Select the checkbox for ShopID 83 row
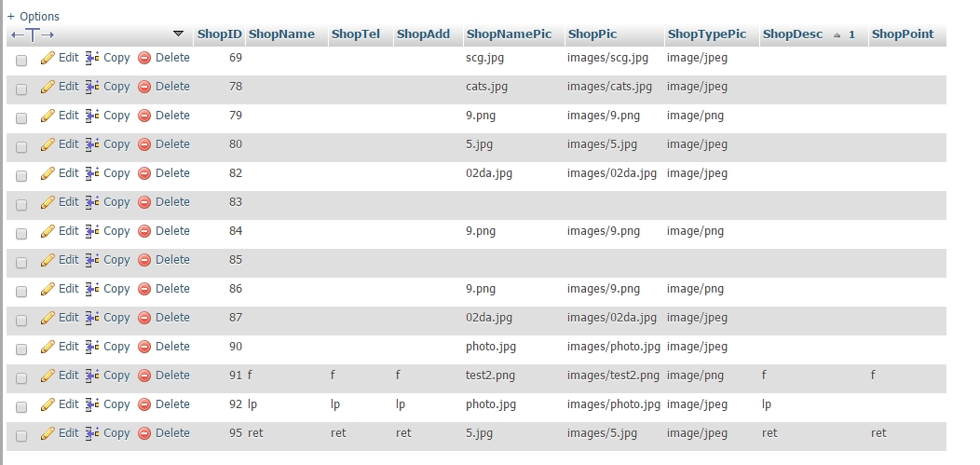980x465 pixels. tap(21, 204)
